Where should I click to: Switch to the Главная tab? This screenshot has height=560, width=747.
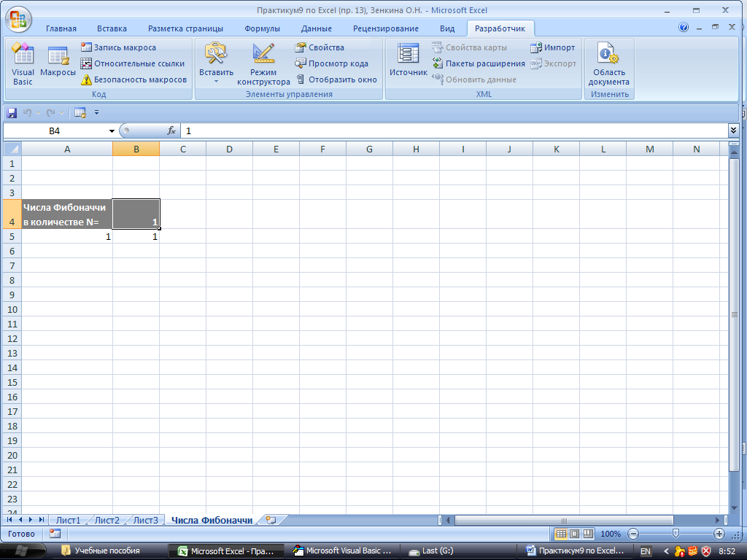click(x=61, y=28)
